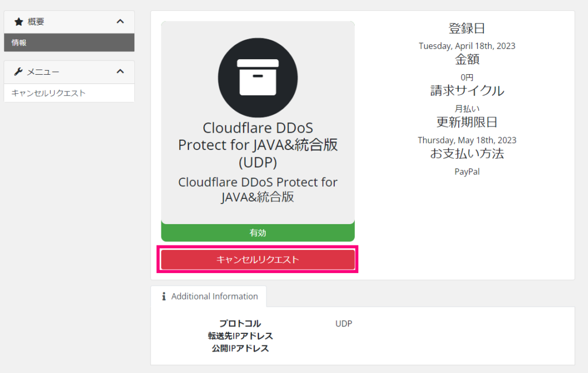Collapse the 概要 panel with its chevron
This screenshot has width=588, height=373.
120,22
